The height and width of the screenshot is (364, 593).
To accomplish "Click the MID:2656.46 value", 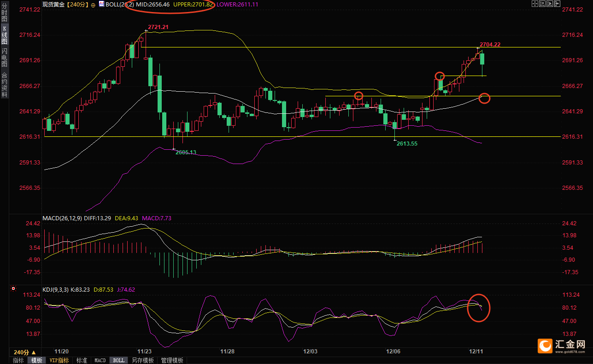I will [153, 4].
